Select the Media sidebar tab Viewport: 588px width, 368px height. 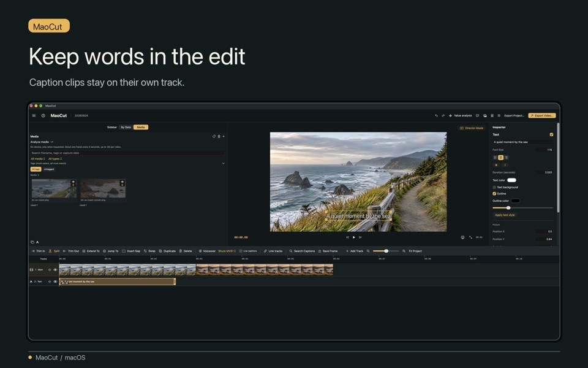[141, 128]
